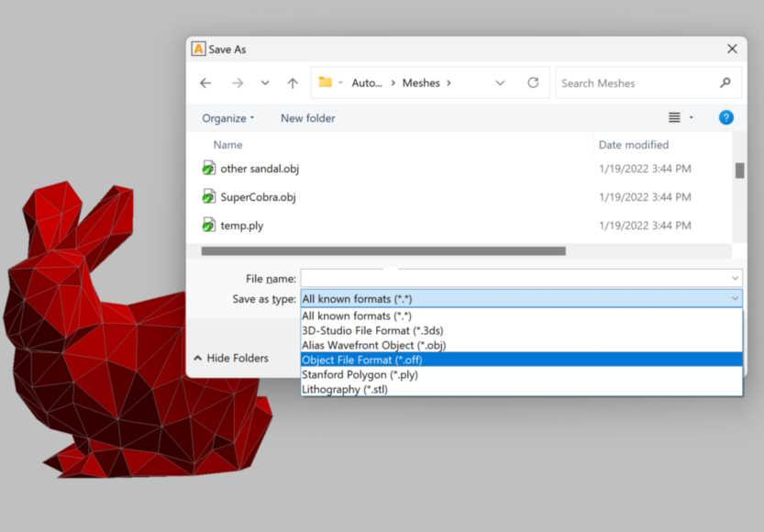Open the Organize menu
764x532 pixels.
(227, 118)
